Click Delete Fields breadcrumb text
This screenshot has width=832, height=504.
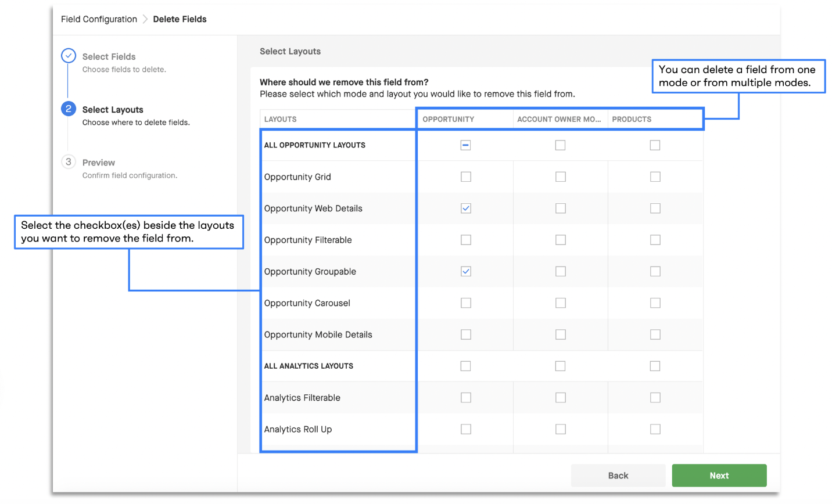pos(180,19)
